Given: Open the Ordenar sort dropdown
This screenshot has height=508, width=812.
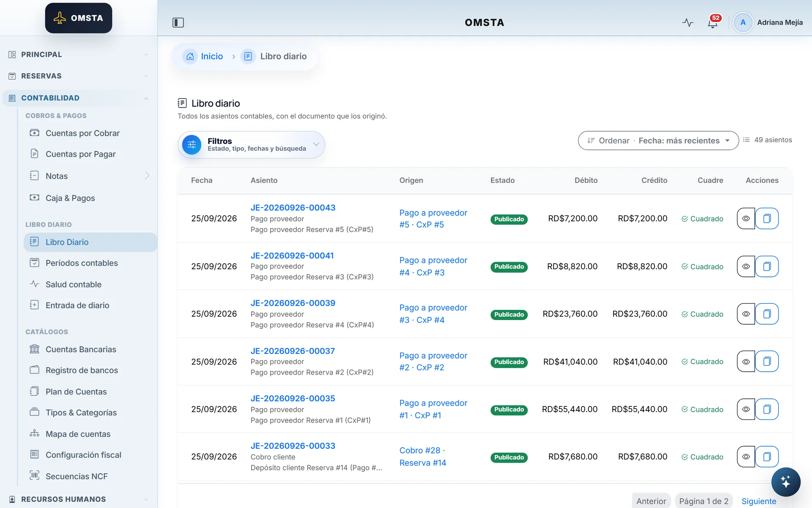Looking at the screenshot, I should tap(658, 141).
